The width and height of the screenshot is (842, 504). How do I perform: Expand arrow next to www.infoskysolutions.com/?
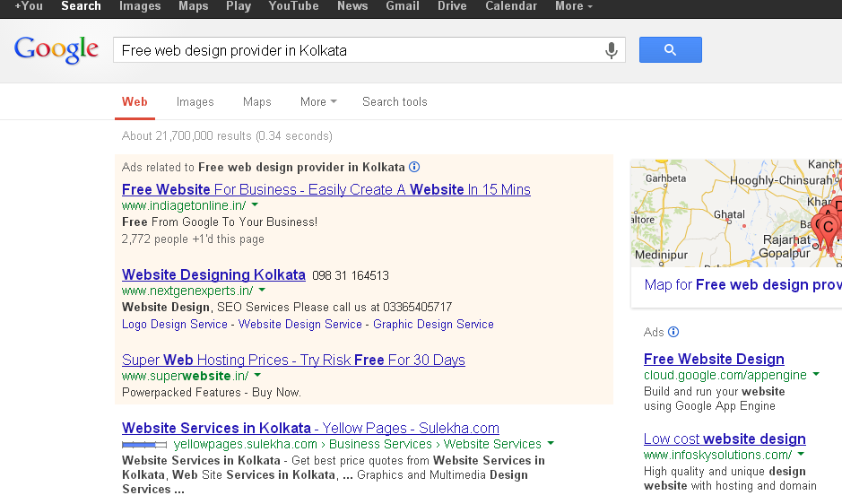(801, 454)
